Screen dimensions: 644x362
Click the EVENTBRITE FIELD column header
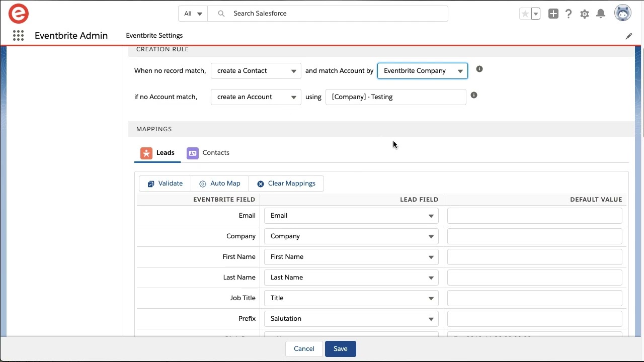pyautogui.click(x=224, y=200)
